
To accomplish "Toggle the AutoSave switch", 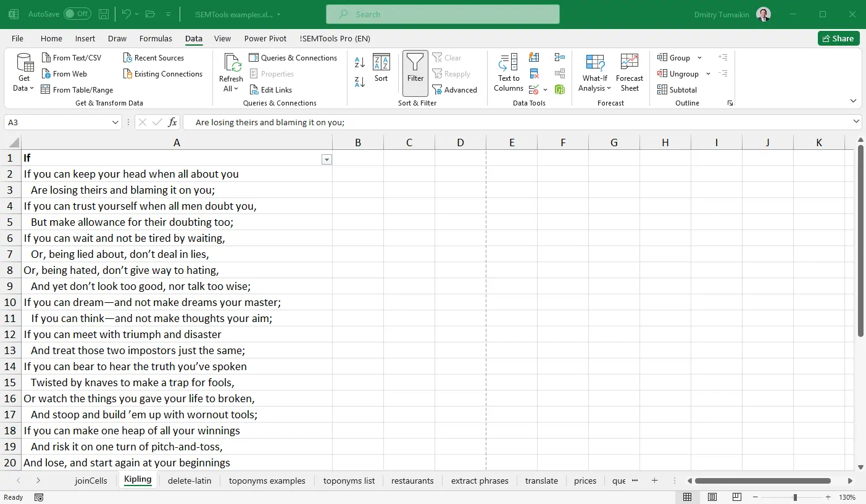I will 77,14.
